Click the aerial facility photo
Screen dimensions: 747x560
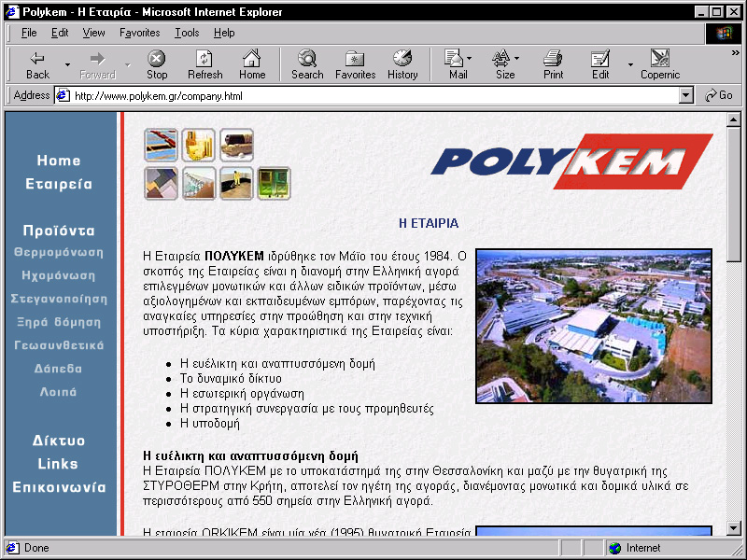pos(594,326)
